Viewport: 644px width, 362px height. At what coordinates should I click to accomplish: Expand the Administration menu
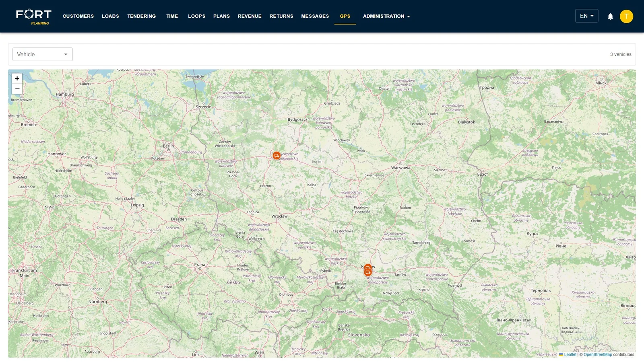click(x=386, y=16)
